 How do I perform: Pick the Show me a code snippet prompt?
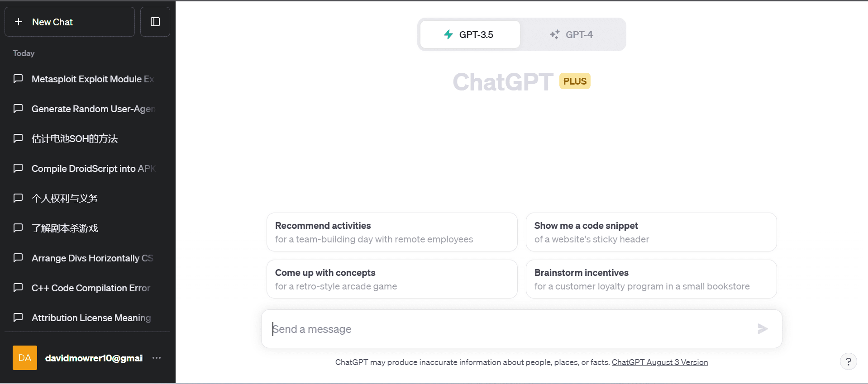coord(651,232)
